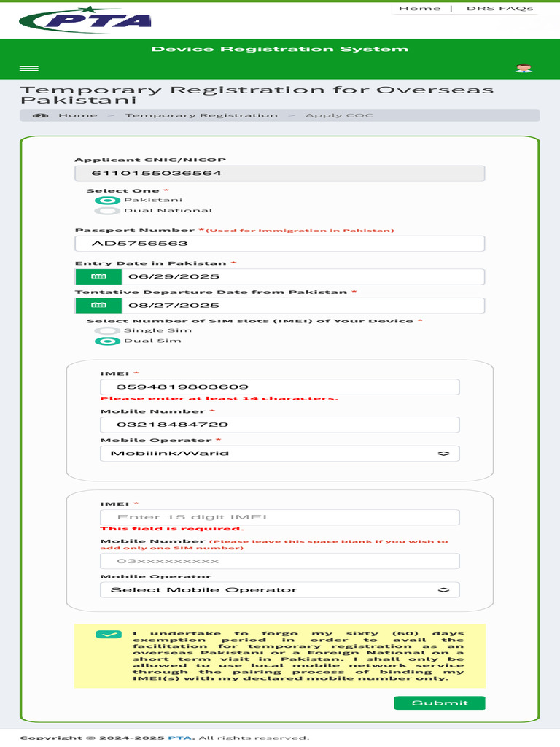The height and width of the screenshot is (747, 560).
Task: Click the first Mobile Number field 03218484729
Action: tap(280, 425)
